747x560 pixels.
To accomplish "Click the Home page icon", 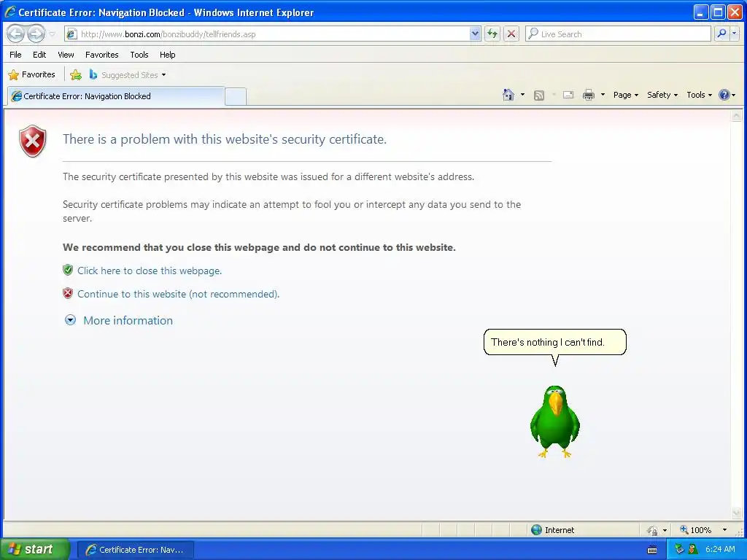I will click(x=508, y=95).
